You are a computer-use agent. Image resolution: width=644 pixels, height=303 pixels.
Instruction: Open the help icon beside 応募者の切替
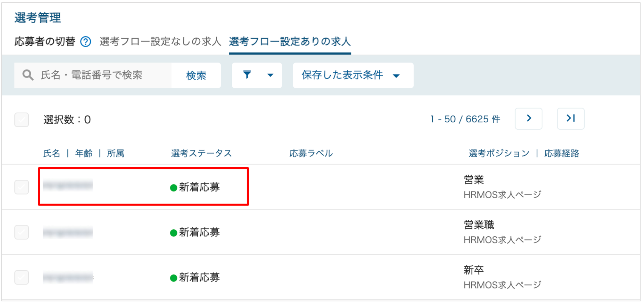tap(86, 42)
